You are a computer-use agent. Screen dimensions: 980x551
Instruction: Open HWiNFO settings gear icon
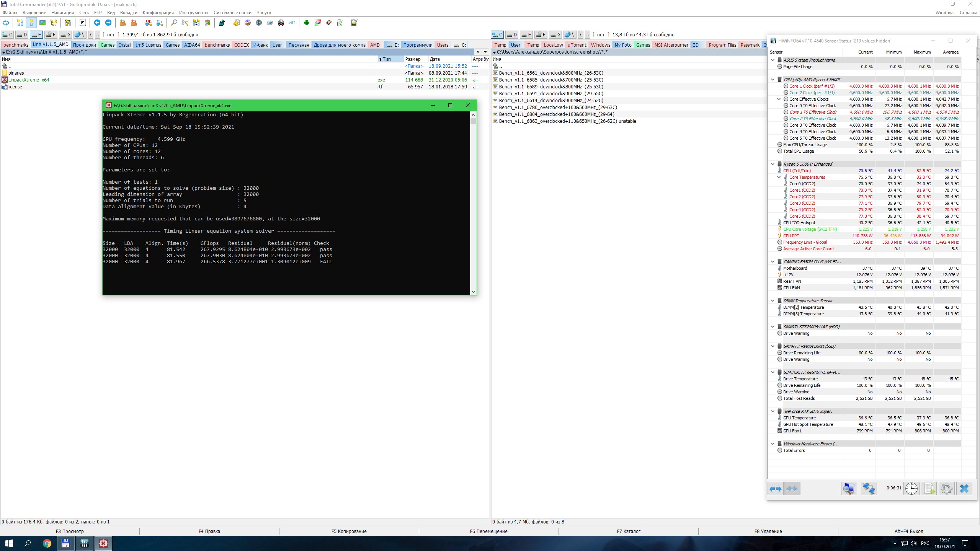[946, 489]
